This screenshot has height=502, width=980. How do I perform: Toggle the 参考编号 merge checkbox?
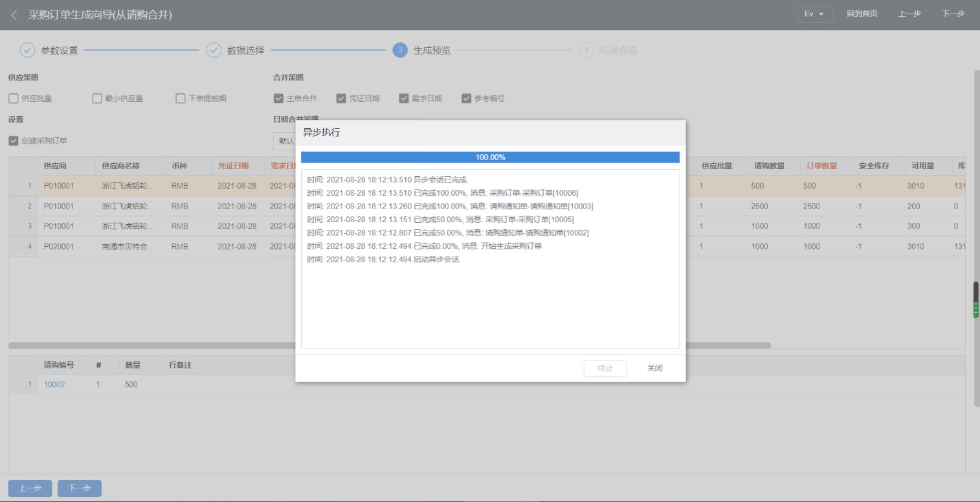click(466, 98)
